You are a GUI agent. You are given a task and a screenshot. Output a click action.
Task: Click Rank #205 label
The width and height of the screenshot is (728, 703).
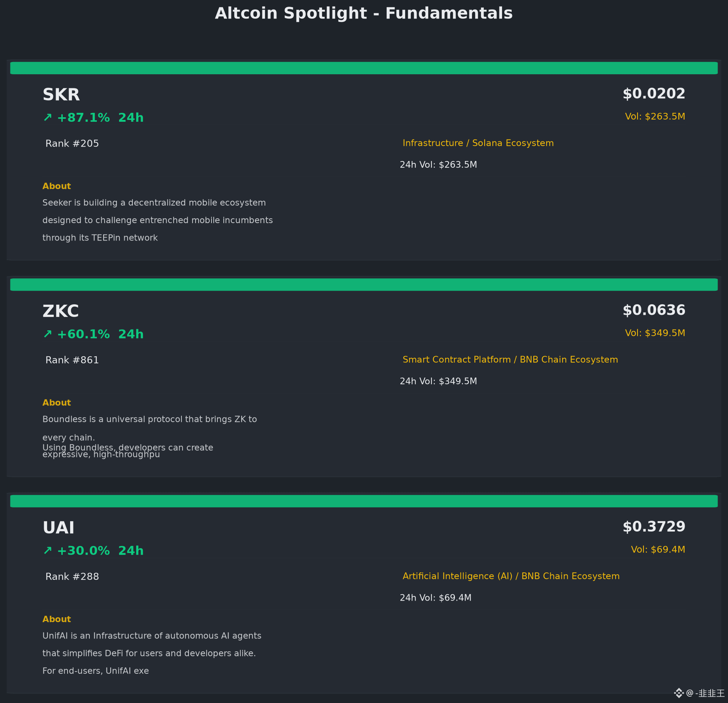tap(72, 143)
